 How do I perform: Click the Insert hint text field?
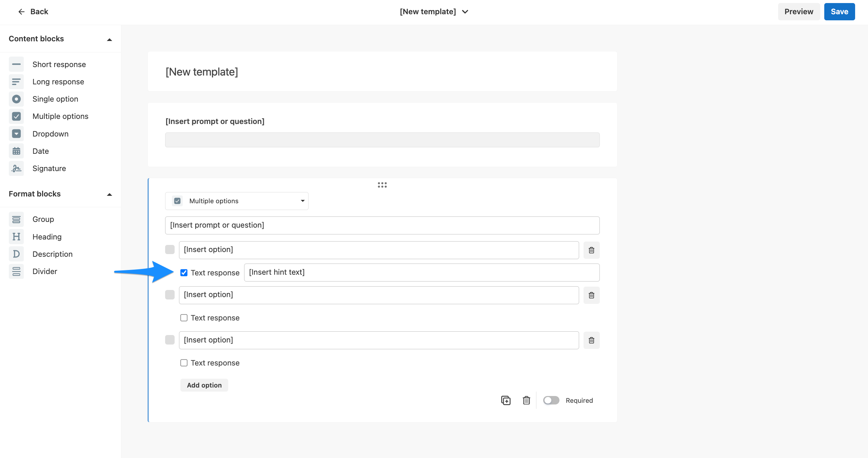[x=422, y=272]
